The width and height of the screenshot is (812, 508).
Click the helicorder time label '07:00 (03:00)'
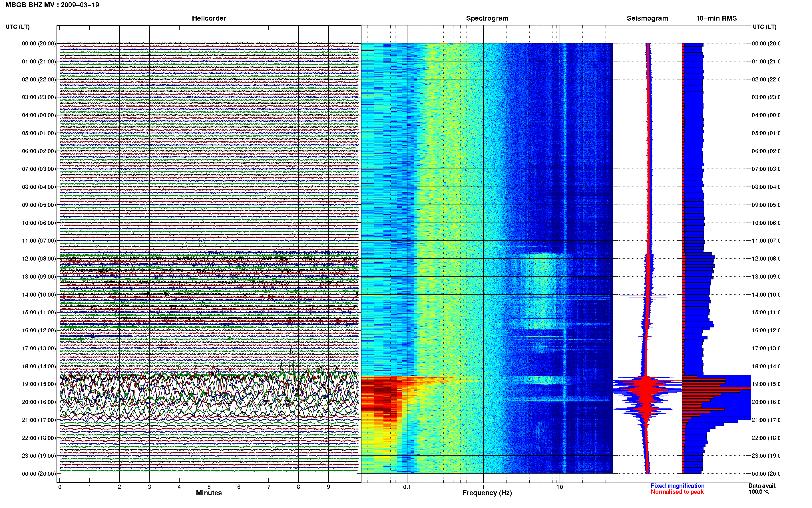(39, 169)
